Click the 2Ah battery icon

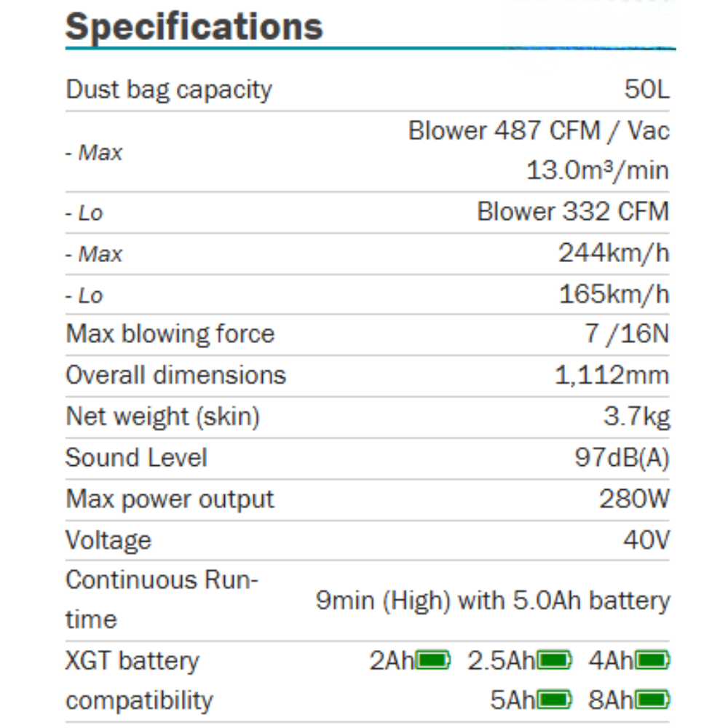[432, 661]
